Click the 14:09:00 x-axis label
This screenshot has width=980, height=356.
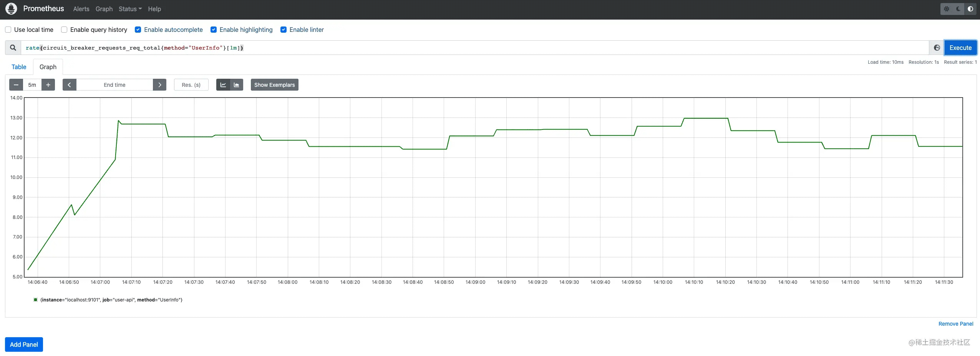(475, 282)
